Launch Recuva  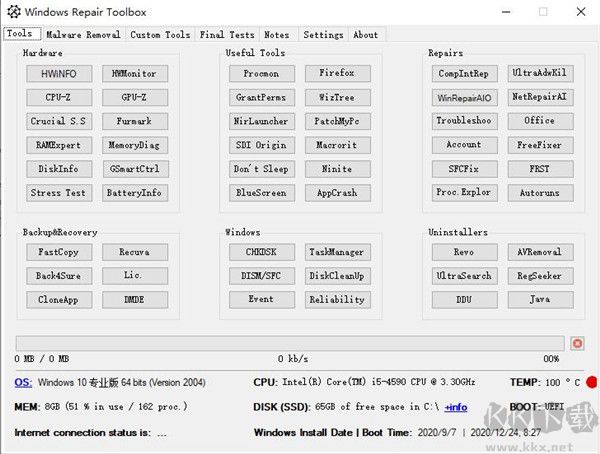coord(135,252)
